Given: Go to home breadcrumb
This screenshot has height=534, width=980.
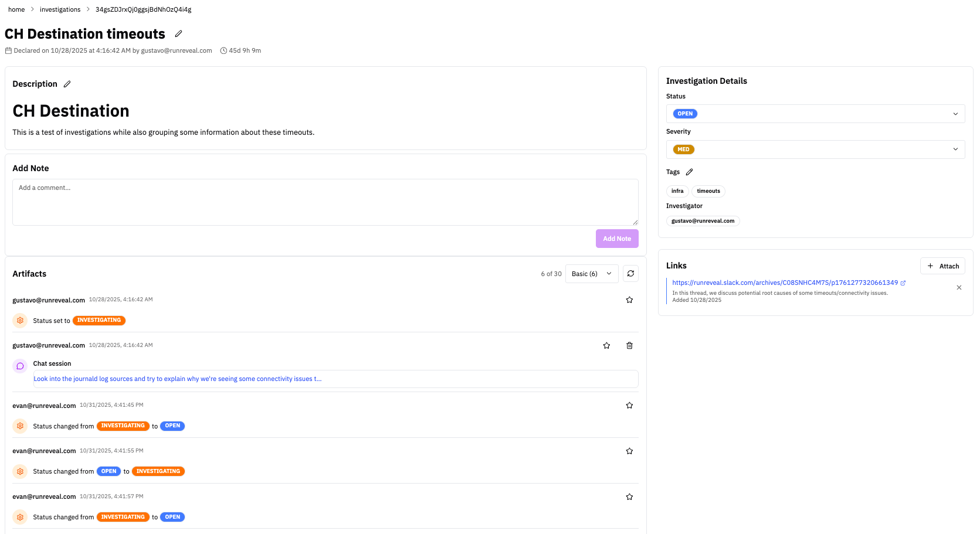Looking at the screenshot, I should coord(16,9).
